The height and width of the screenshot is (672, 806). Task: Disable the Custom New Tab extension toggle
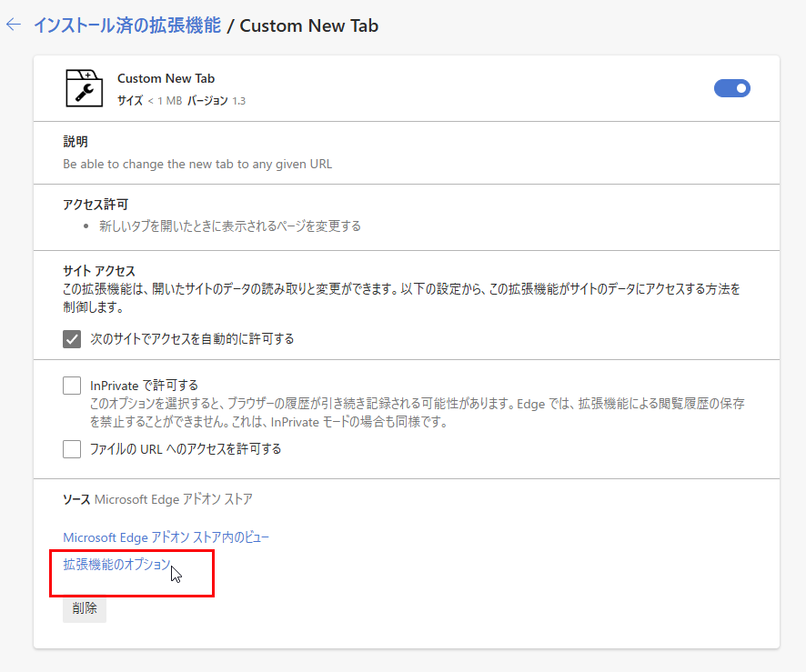732,88
